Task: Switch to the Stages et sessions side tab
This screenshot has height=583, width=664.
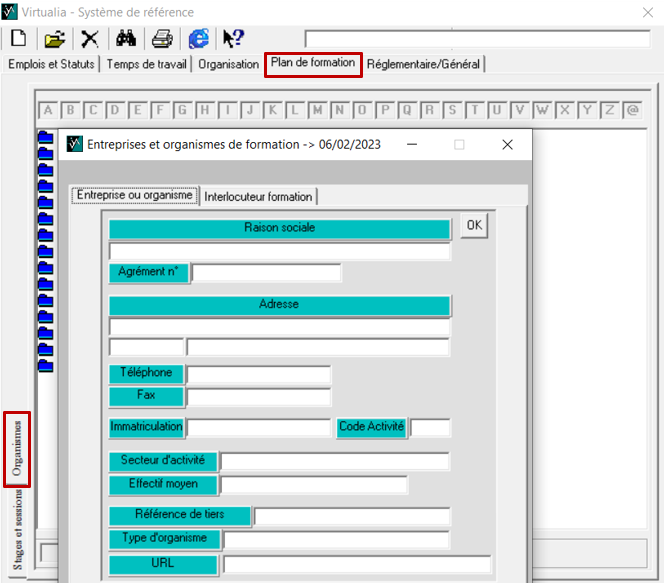Action: coord(17,528)
